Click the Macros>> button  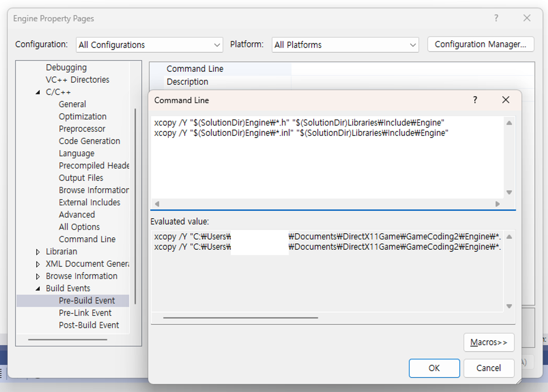489,342
